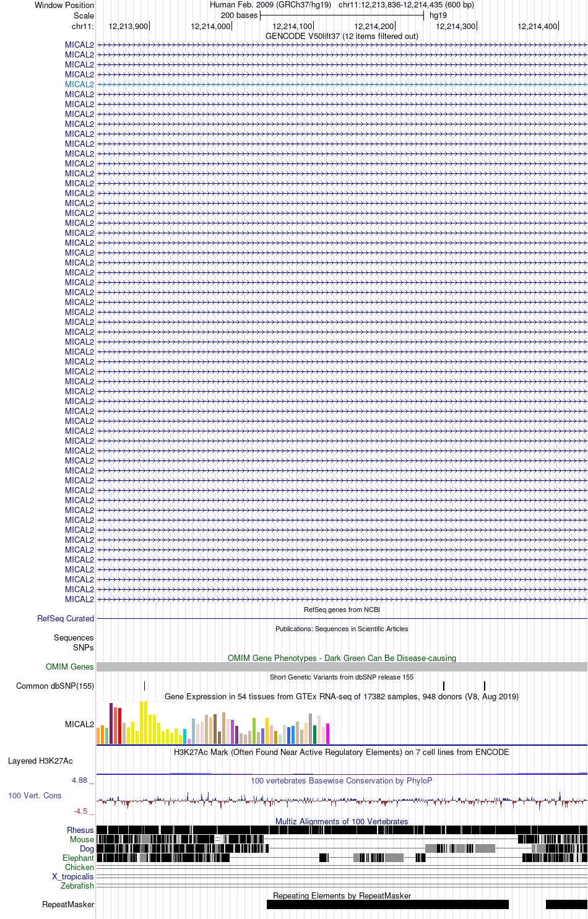Open 'Short Genetic Variants from dbSNP release 155' title
The width and height of the screenshot is (588, 919).
[x=342, y=677]
